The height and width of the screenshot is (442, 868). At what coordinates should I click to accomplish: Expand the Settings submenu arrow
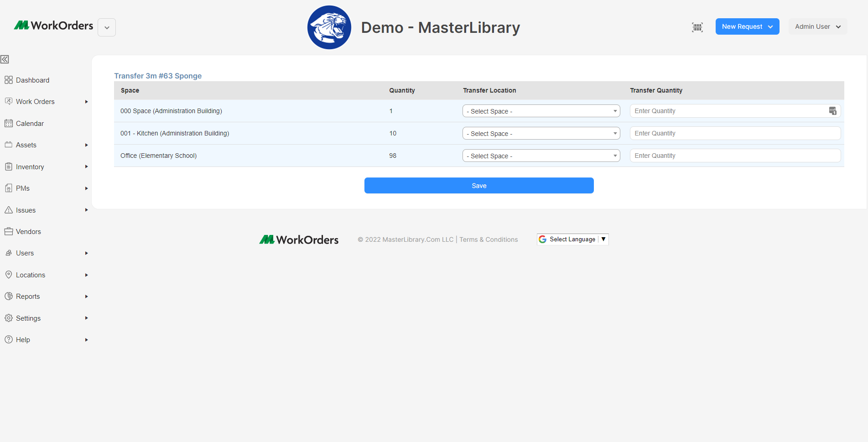point(86,318)
